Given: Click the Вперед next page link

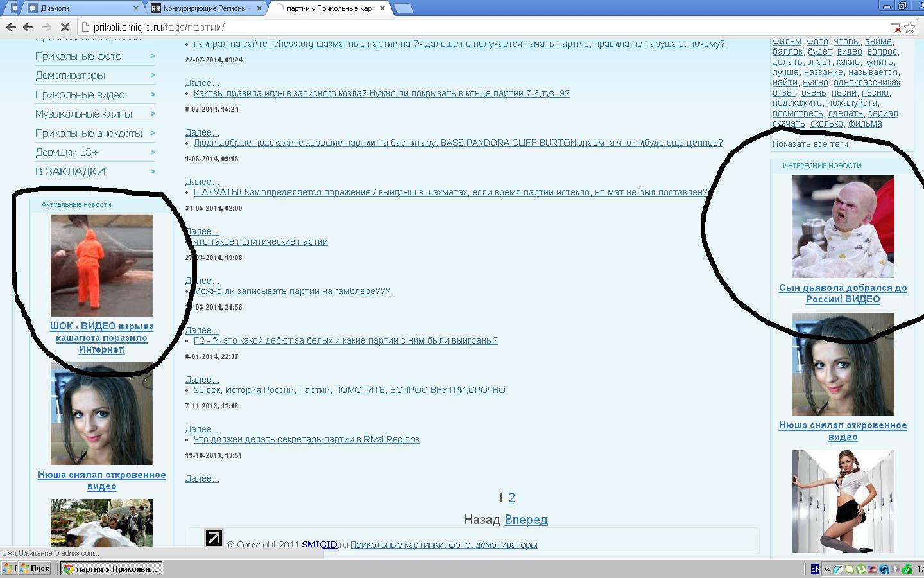Looking at the screenshot, I should (x=526, y=520).
